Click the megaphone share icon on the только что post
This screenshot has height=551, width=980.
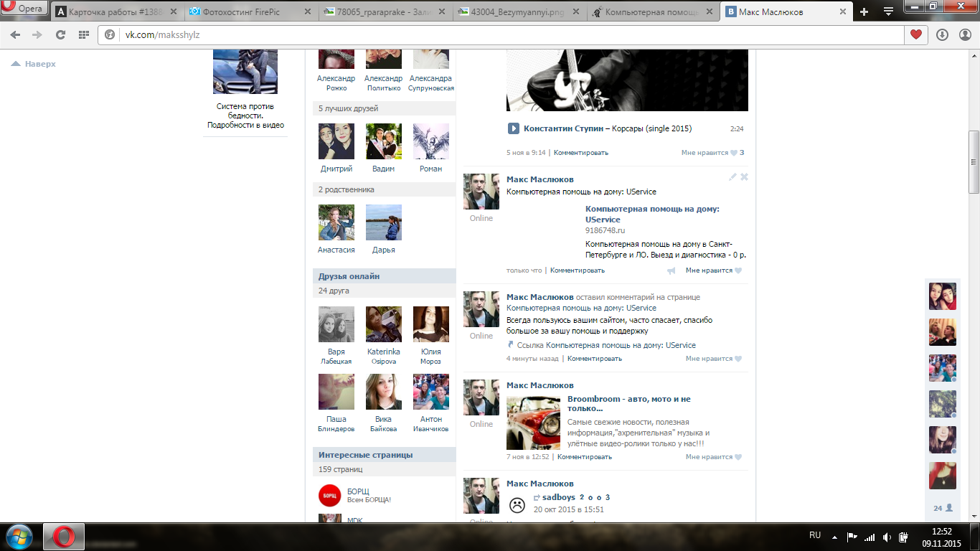[672, 270]
